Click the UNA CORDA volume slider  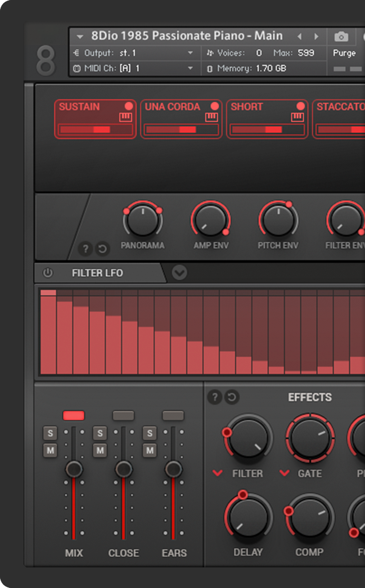[x=181, y=129]
